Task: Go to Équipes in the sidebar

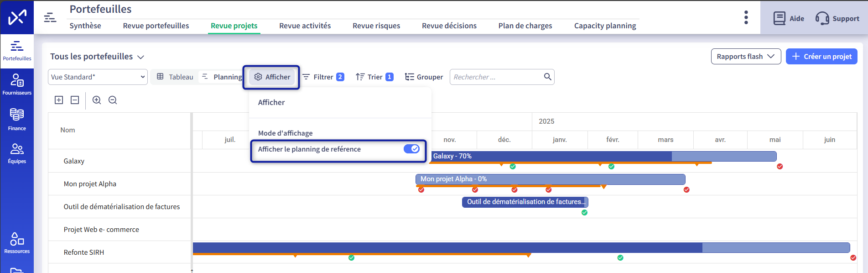Action: 17,153
